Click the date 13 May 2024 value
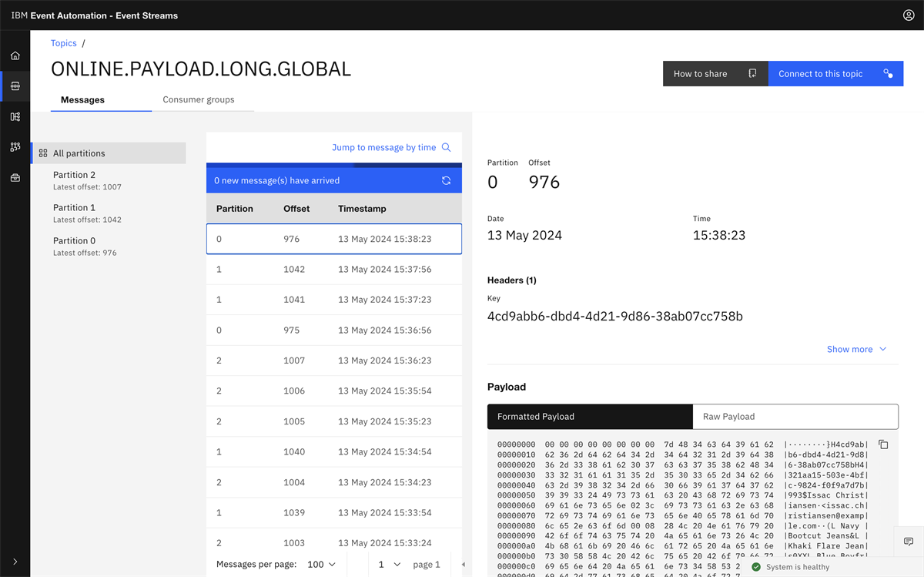This screenshot has height=577, width=924. pyautogui.click(x=524, y=235)
